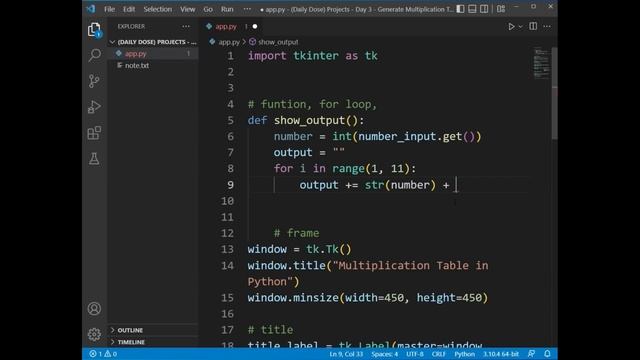Open the Source Control view
The image size is (640, 360).
point(94,81)
